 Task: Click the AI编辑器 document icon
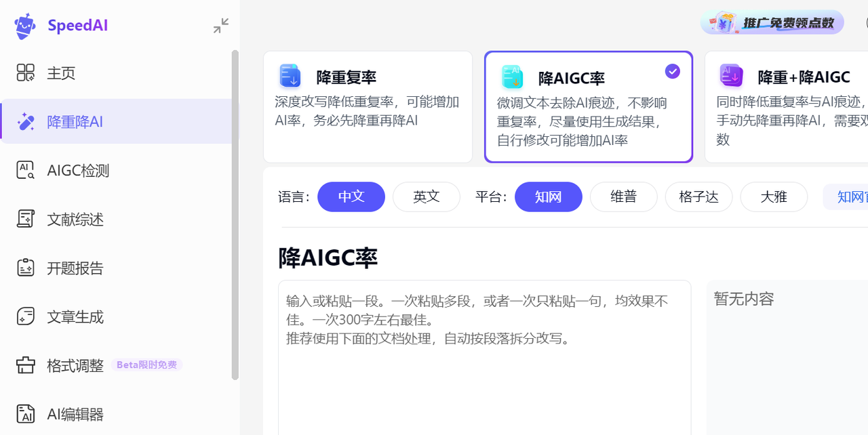[x=26, y=414]
